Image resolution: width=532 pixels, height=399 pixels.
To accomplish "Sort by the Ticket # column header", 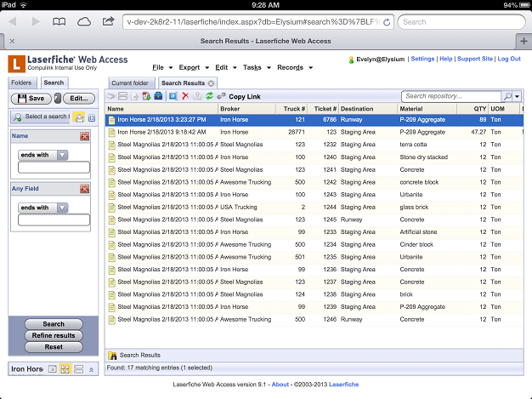I will (x=325, y=109).
